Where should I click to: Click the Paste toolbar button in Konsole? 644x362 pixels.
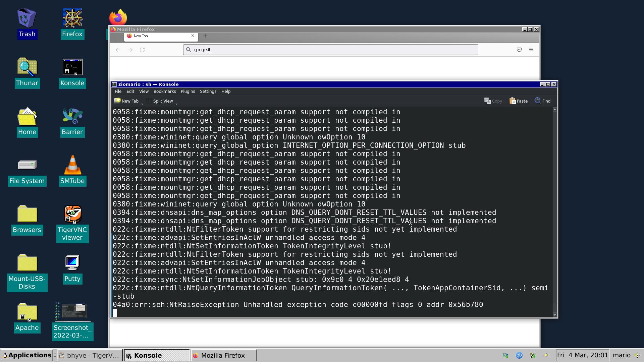tap(519, 101)
